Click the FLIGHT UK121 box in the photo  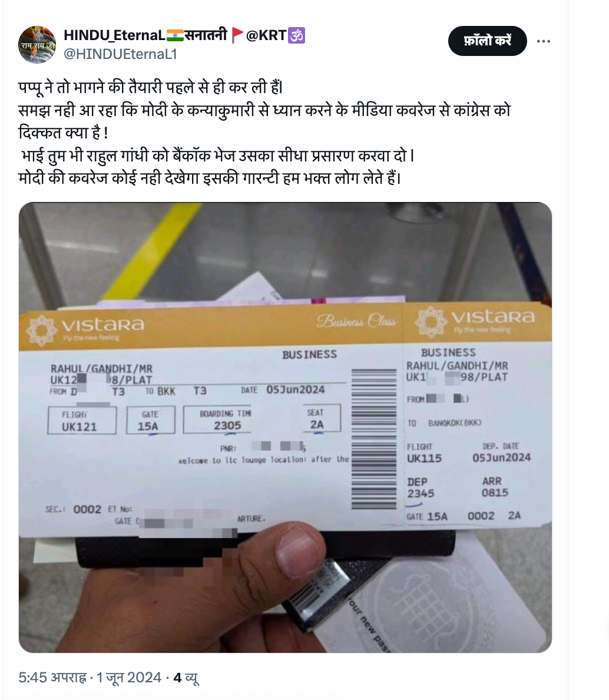tap(82, 420)
